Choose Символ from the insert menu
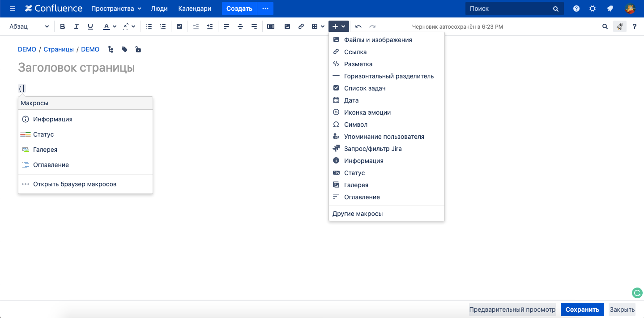This screenshot has height=318, width=644. point(387,125)
